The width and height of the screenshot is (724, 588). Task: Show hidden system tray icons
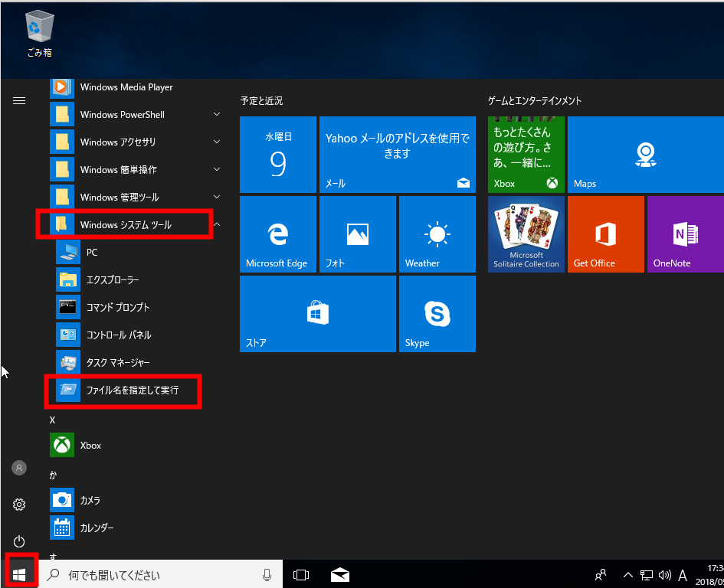pos(628,575)
